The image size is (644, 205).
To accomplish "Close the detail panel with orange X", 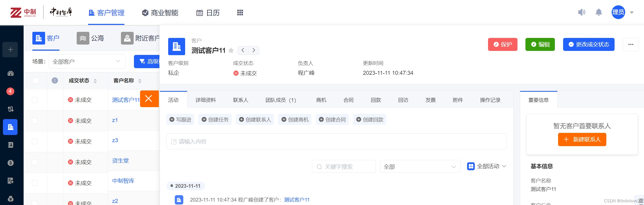I will [149, 99].
